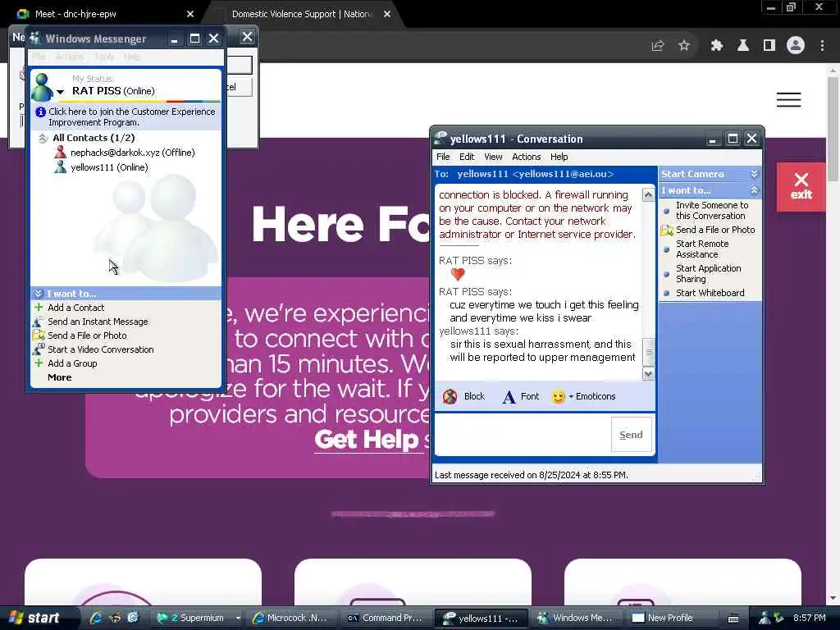Image resolution: width=840 pixels, height=630 pixels.
Task: Start Application Sharing
Action: click(708, 274)
